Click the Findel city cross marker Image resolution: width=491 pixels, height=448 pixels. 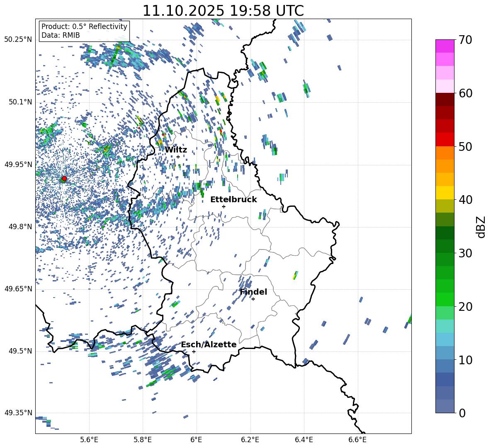click(253, 299)
